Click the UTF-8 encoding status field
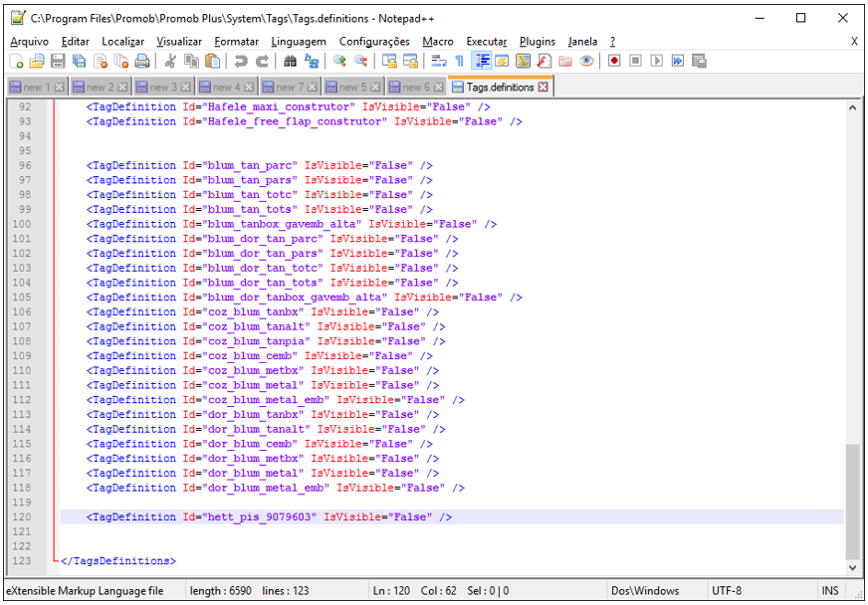 [x=727, y=591]
